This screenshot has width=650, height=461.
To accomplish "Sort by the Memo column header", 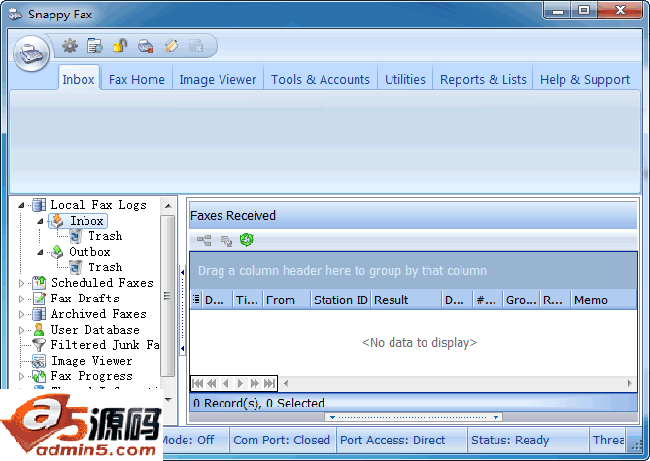I will (604, 300).
